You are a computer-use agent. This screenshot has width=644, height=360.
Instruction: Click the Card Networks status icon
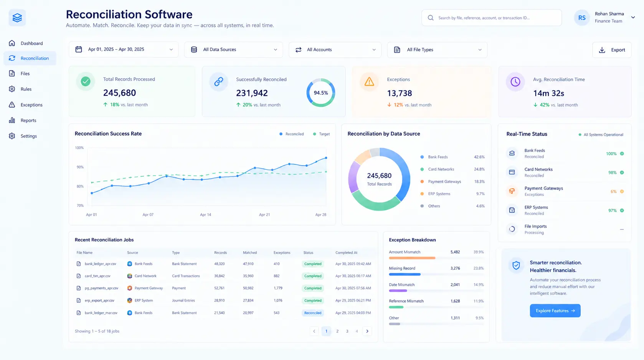pyautogui.click(x=512, y=172)
